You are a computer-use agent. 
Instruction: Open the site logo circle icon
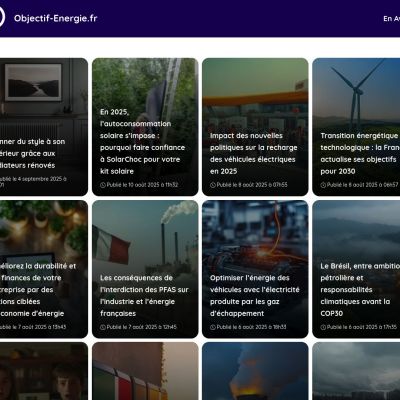[2, 17]
